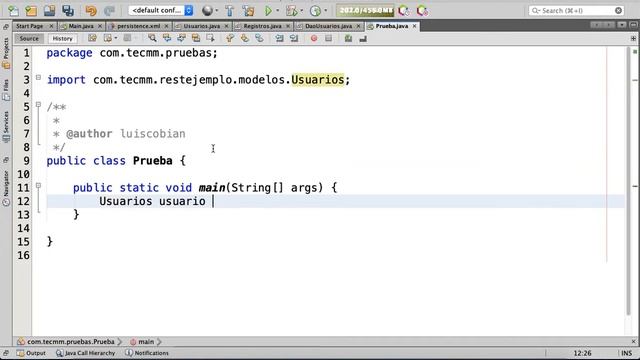Close the Prueba.java tab
Viewport: 640px width, 360px height.
coord(414,26)
